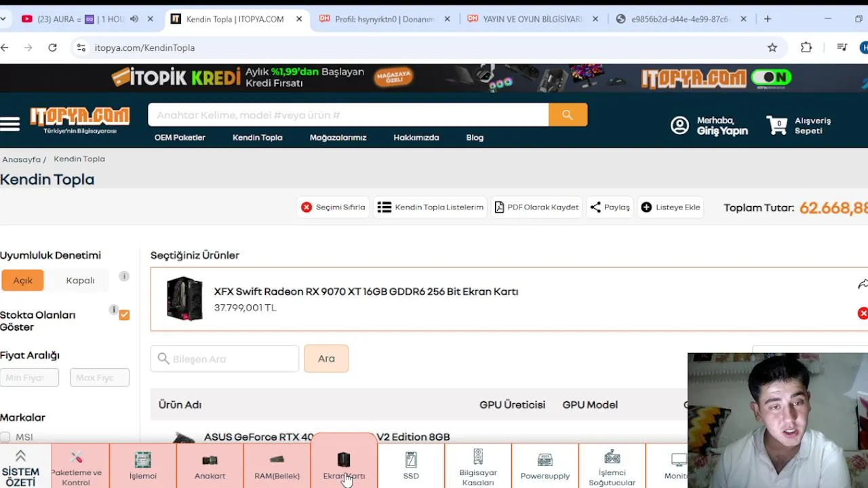
Task: Open a new browser tab
Action: [768, 19]
